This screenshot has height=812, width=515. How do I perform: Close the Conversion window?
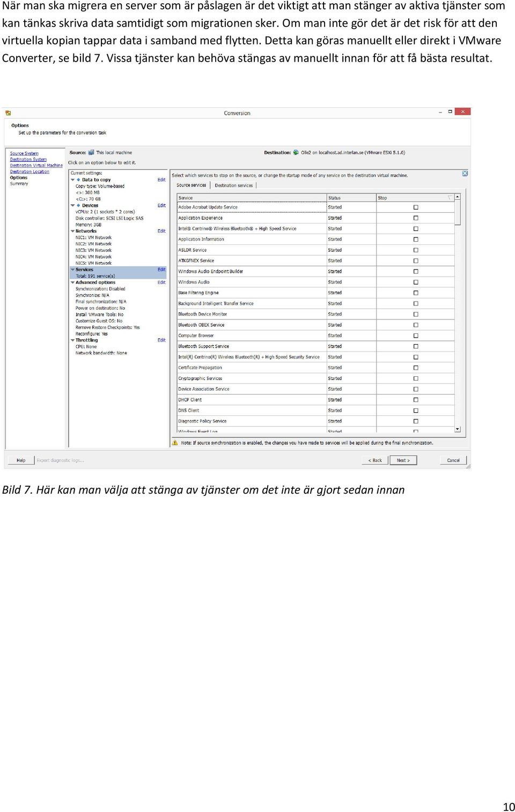[x=462, y=111]
